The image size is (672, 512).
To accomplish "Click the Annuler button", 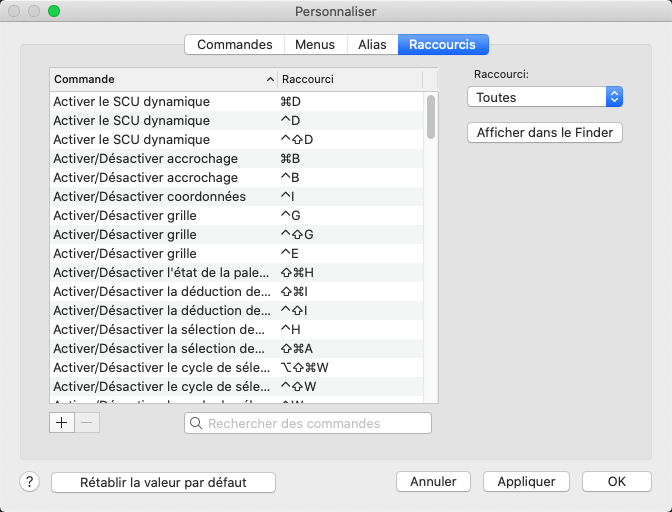I will pyautogui.click(x=433, y=481).
